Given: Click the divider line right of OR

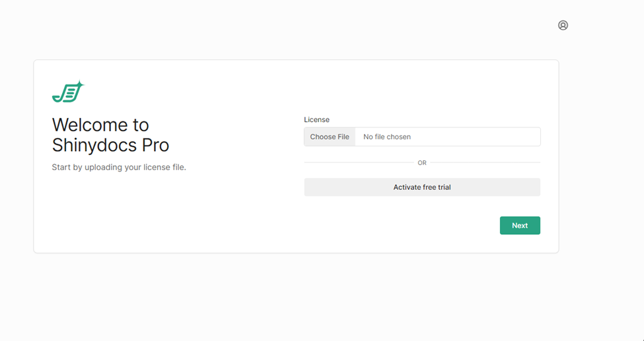Looking at the screenshot, I should [485, 162].
